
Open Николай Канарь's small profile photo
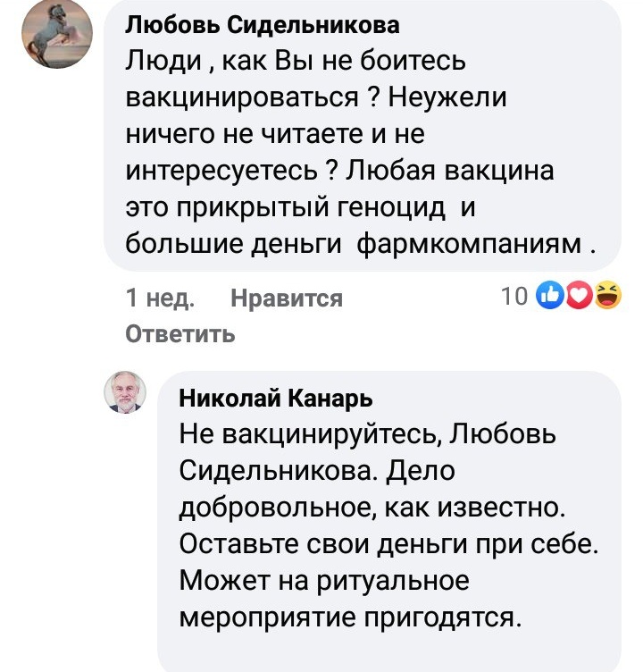[x=125, y=391]
